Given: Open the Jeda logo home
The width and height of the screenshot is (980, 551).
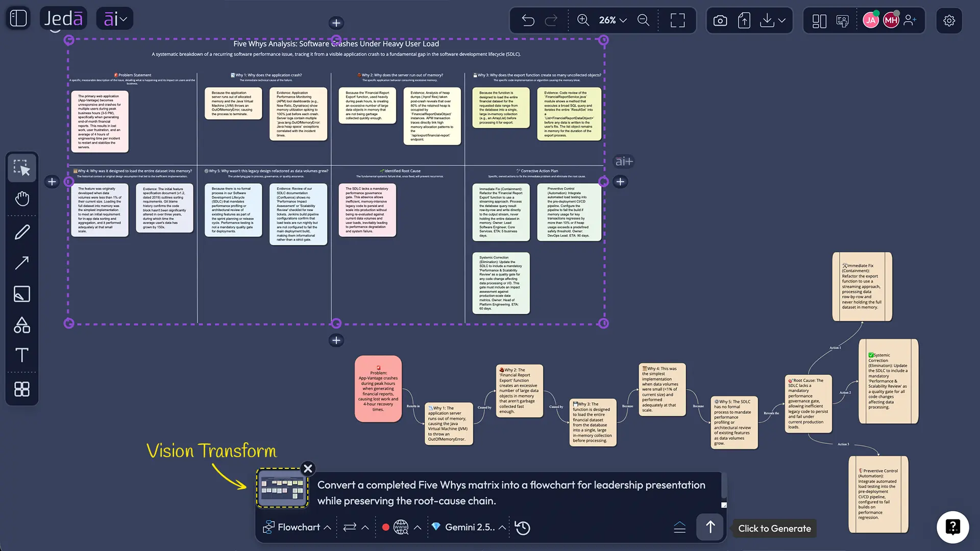Looking at the screenshot, I should coord(63,19).
